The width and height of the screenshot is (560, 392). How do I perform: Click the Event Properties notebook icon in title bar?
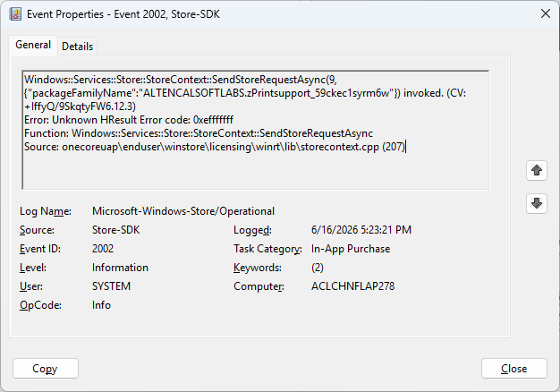point(15,14)
